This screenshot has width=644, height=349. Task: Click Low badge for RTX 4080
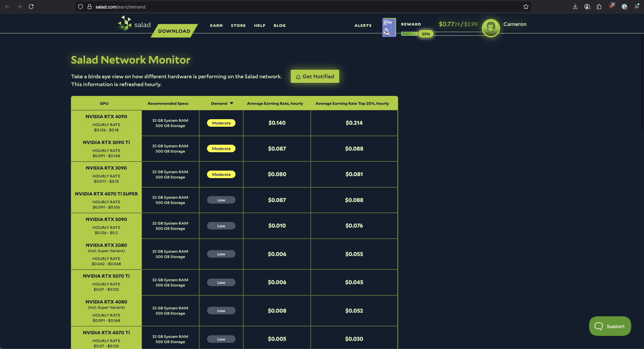[x=221, y=311]
